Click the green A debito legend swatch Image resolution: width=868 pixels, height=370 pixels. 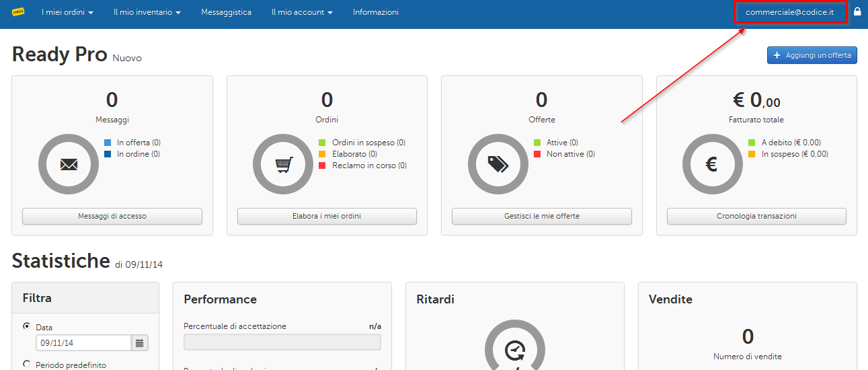752,143
